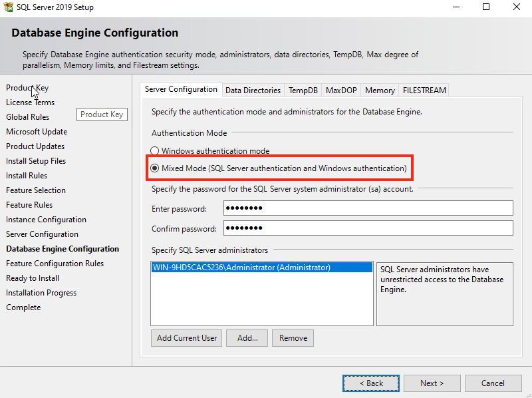This screenshot has width=532, height=398.
Task: Maximize the SQL Server 2019 Setup window
Action: [x=486, y=7]
